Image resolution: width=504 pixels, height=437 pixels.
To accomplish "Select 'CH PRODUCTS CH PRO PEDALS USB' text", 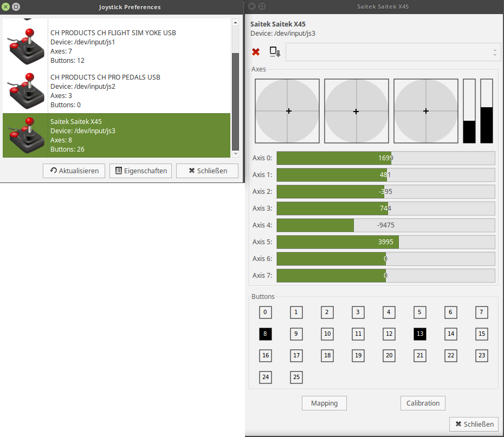I will pos(105,77).
